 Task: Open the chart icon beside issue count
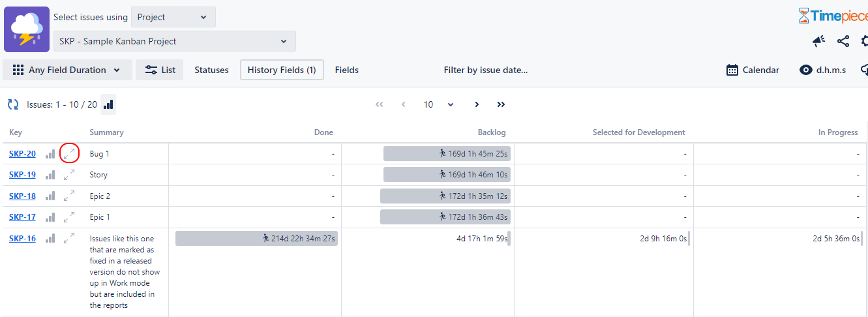[108, 104]
